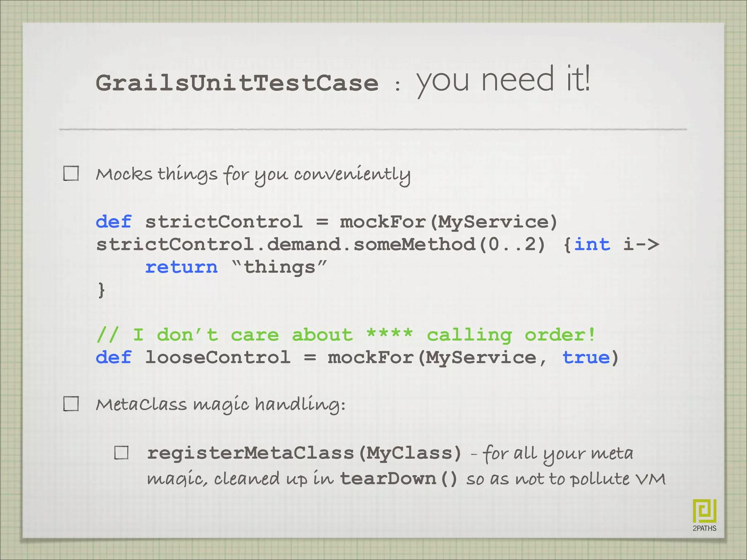
Task: Click the 2PATHS logo icon
Action: [704, 511]
